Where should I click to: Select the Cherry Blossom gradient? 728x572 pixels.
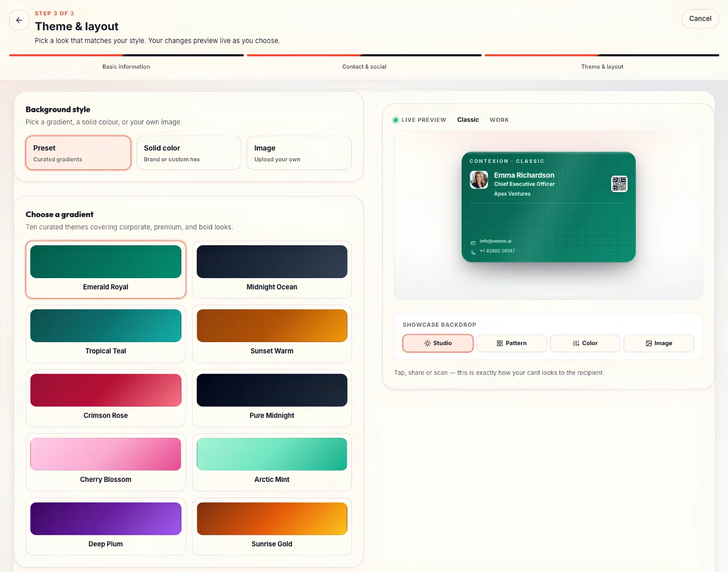click(106, 462)
